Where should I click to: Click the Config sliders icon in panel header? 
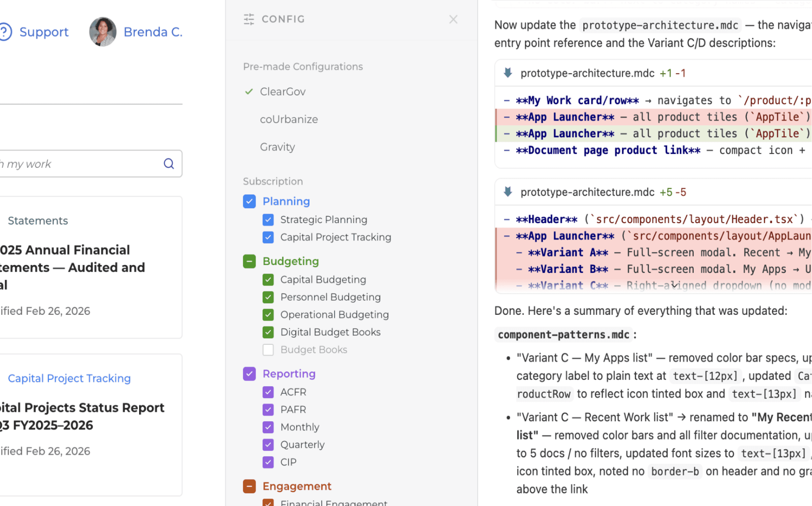(249, 19)
